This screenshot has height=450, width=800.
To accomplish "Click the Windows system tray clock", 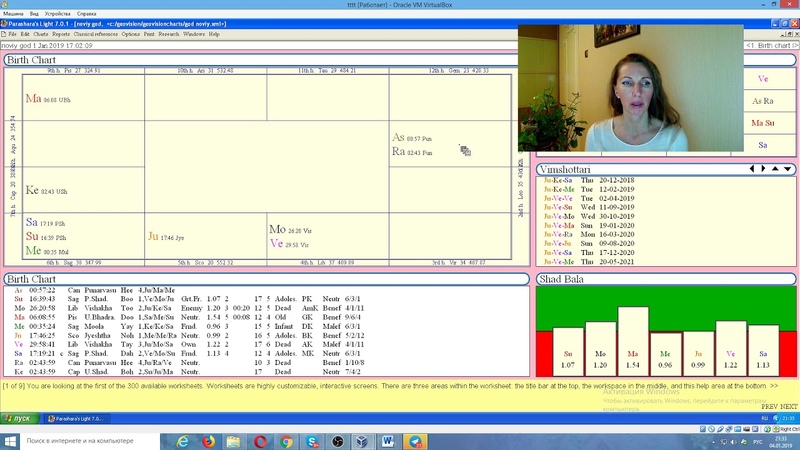I will 781,442.
